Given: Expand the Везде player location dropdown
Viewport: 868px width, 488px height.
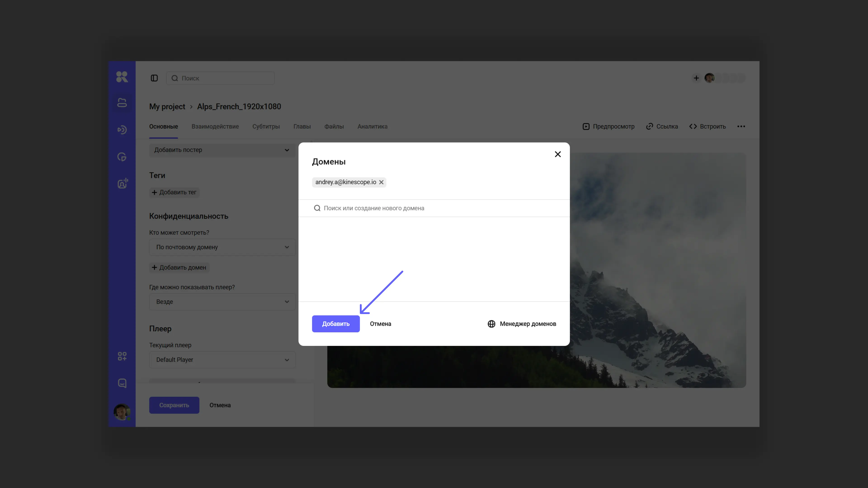Looking at the screenshot, I should (222, 302).
